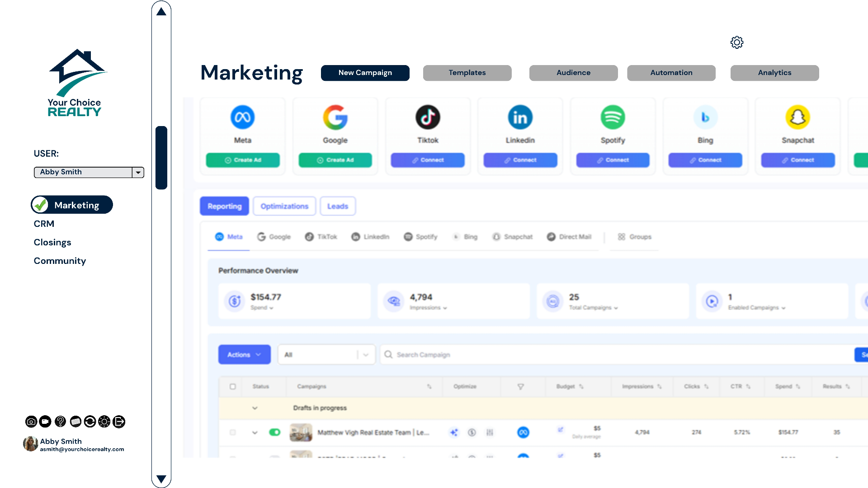The height and width of the screenshot is (488, 868).
Task: Click the New Campaign button
Action: (365, 73)
